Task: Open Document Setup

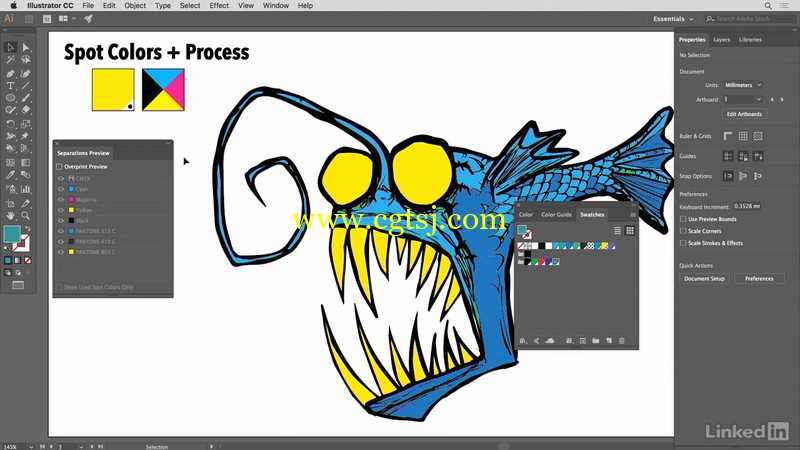Action: click(704, 279)
